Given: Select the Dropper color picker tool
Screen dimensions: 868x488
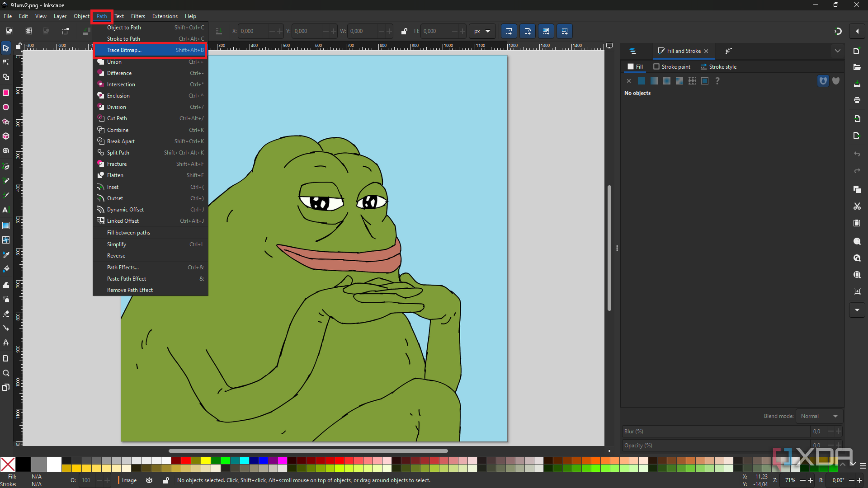Looking at the screenshot, I should (x=6, y=254).
